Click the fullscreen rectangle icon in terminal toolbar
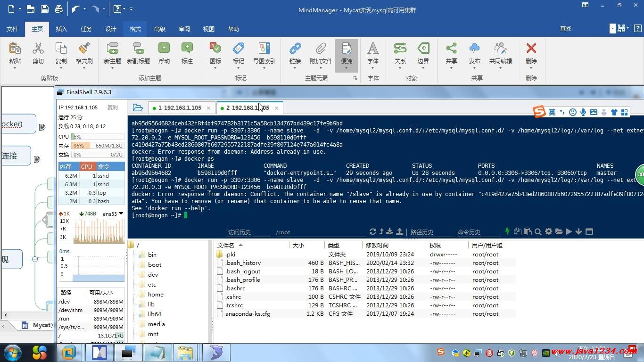Image resolution: width=644 pixels, height=362 pixels. point(589,231)
